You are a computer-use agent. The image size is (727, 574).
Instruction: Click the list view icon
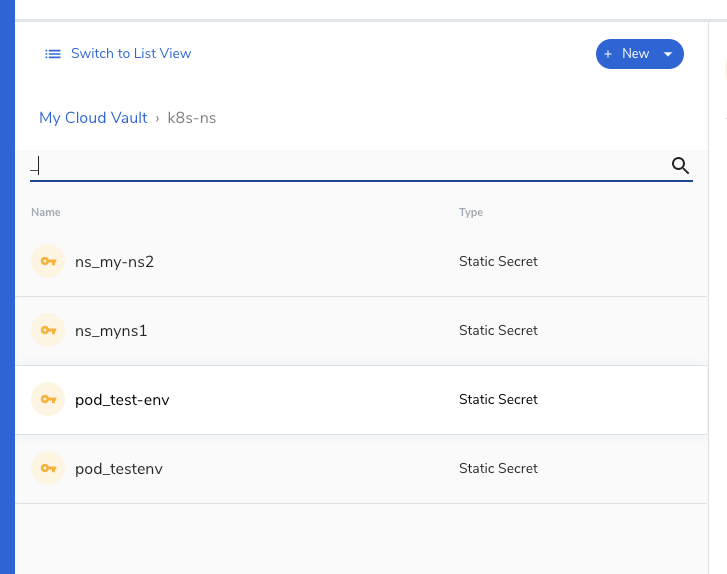tap(52, 54)
